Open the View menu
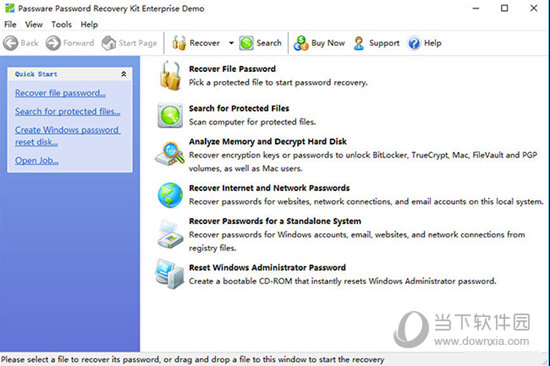550x366 pixels. pos(34,25)
